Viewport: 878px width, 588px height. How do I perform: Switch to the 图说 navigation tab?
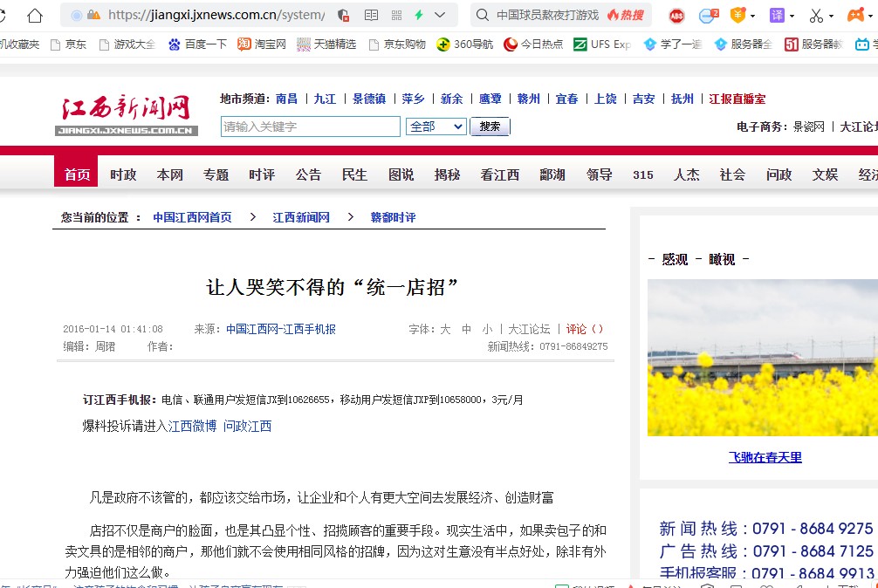point(401,174)
